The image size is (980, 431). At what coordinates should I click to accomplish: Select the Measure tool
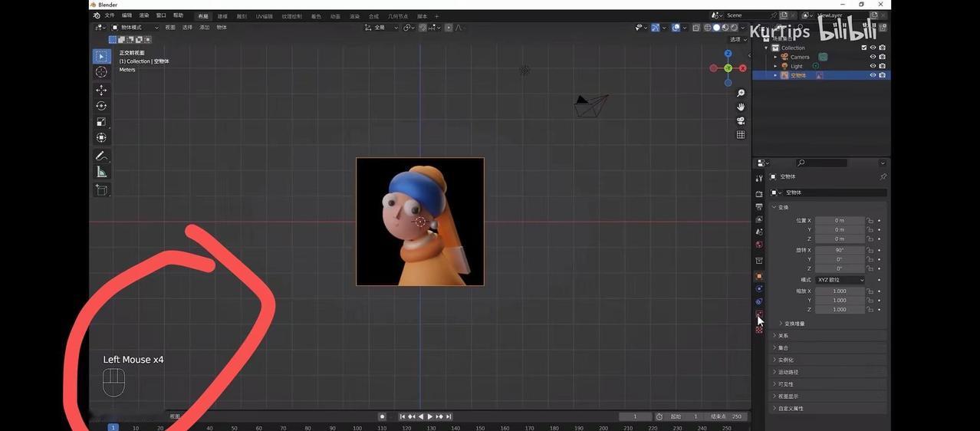click(x=101, y=172)
